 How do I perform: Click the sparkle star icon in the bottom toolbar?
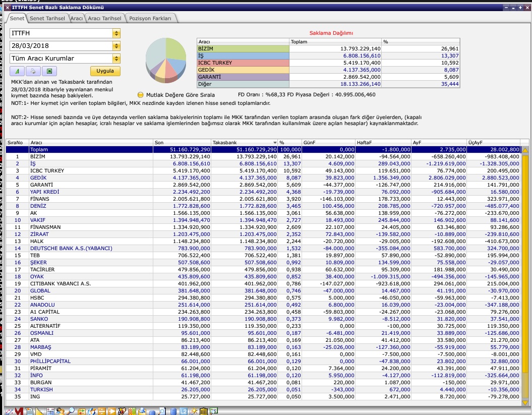pyautogui.click(x=194, y=411)
